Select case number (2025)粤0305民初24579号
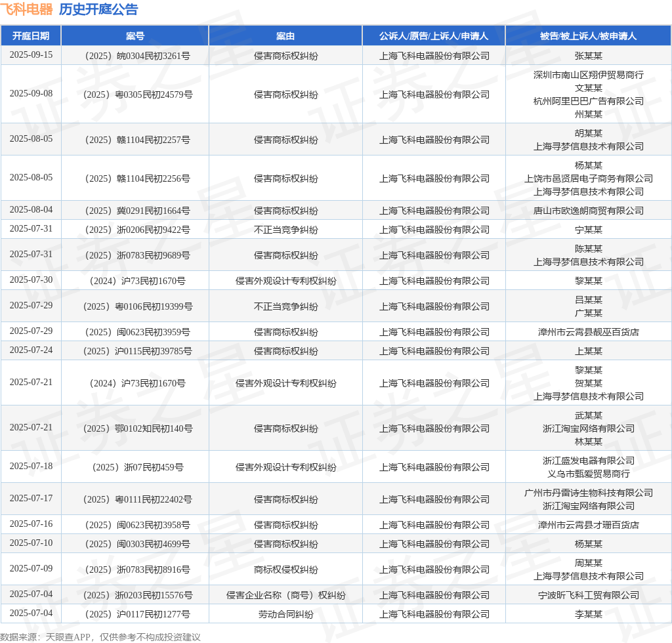 138,94
